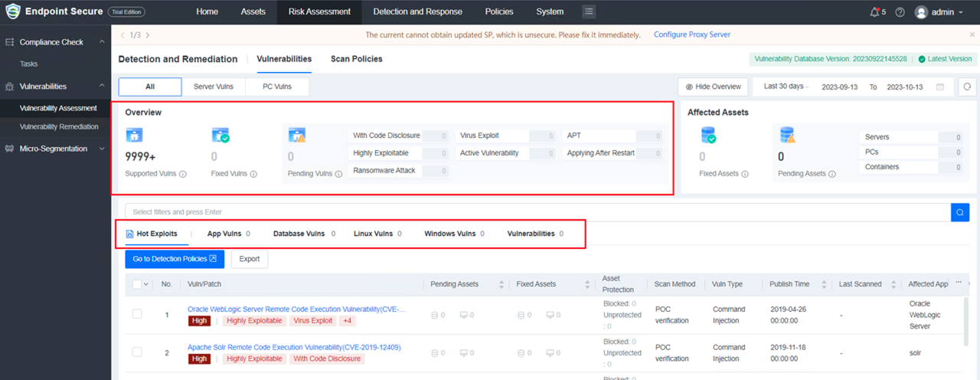Collapse the Compliance Check sidebar section
Viewport: 980px width, 380px height.
102,42
